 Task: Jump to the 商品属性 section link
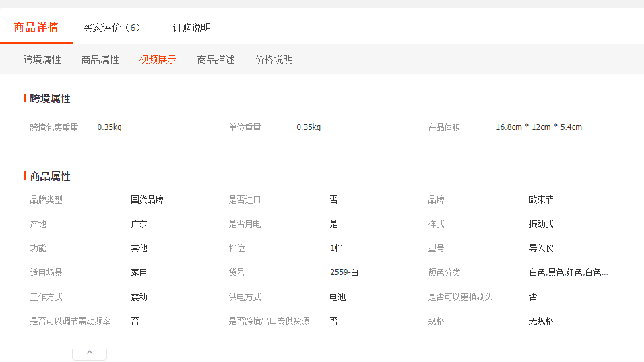coord(100,60)
